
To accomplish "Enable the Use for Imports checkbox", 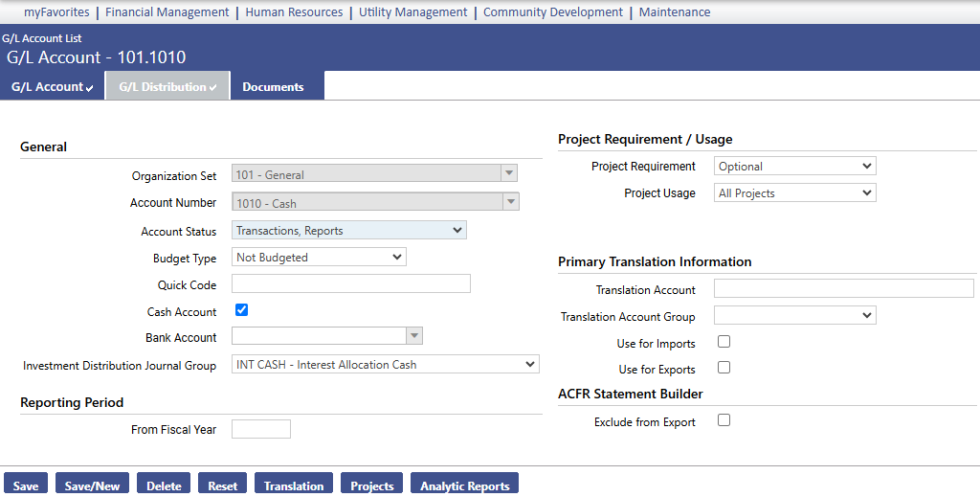I will [724, 341].
